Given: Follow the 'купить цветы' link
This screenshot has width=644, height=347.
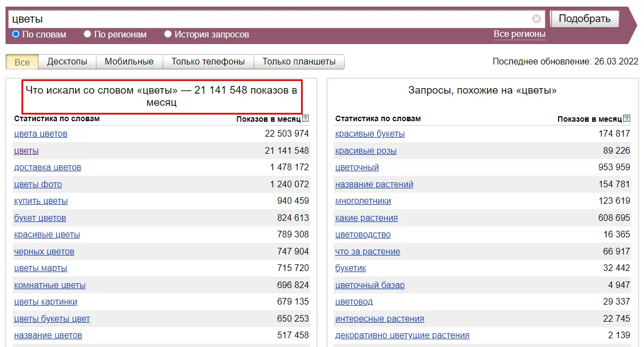Looking at the screenshot, I should (x=41, y=201).
